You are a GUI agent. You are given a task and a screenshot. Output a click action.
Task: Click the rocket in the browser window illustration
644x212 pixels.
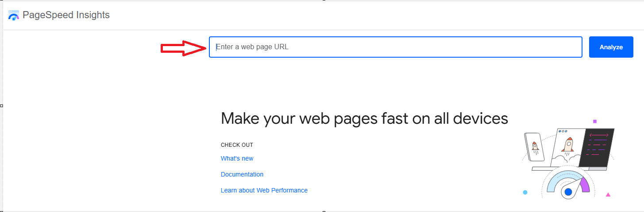pyautogui.click(x=569, y=145)
